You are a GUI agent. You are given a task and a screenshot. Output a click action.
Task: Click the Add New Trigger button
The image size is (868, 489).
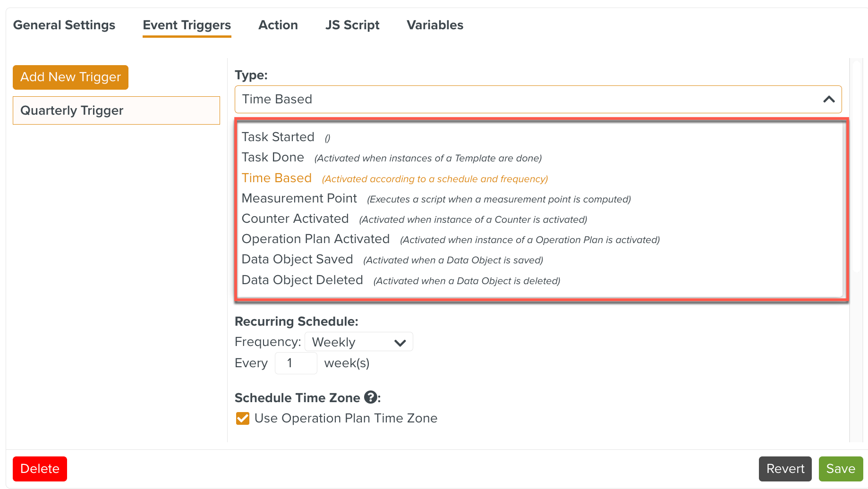coord(70,77)
